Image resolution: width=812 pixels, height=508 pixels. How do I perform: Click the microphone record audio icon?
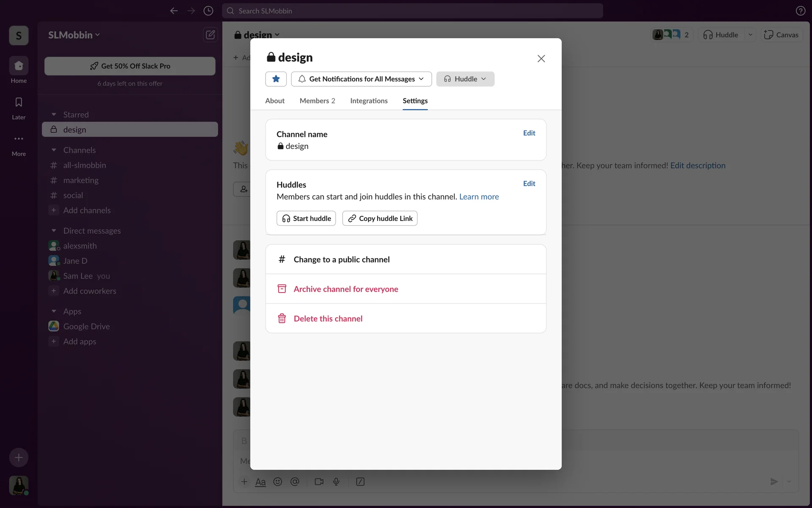click(x=336, y=482)
